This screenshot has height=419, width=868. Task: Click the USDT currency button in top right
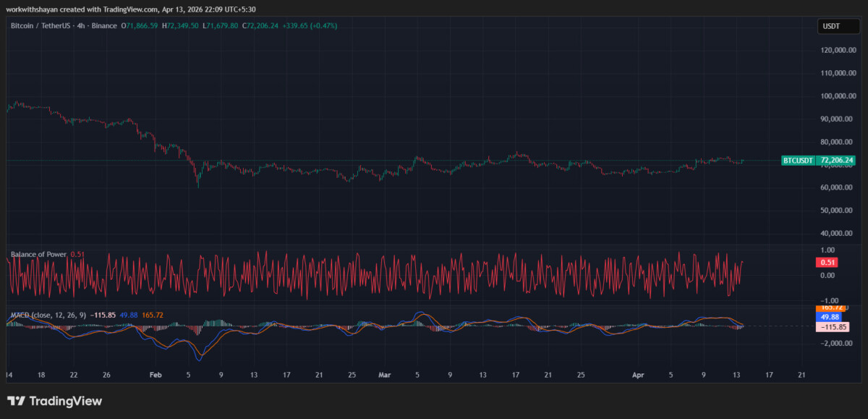838,25
